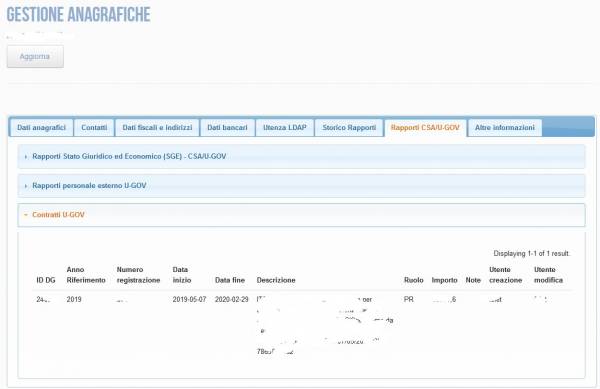Open the Utenza LDAP tab
This screenshot has height=389, width=600.
click(x=285, y=128)
